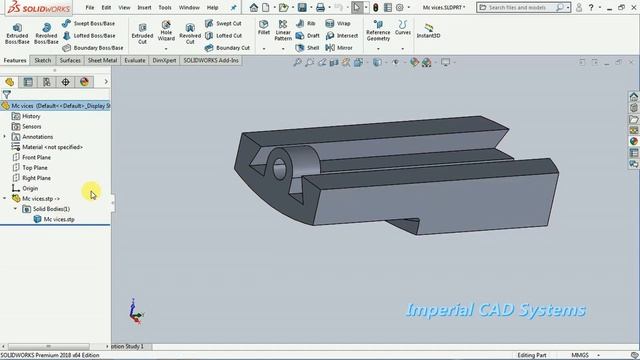Open the Curves tools

click(402, 27)
